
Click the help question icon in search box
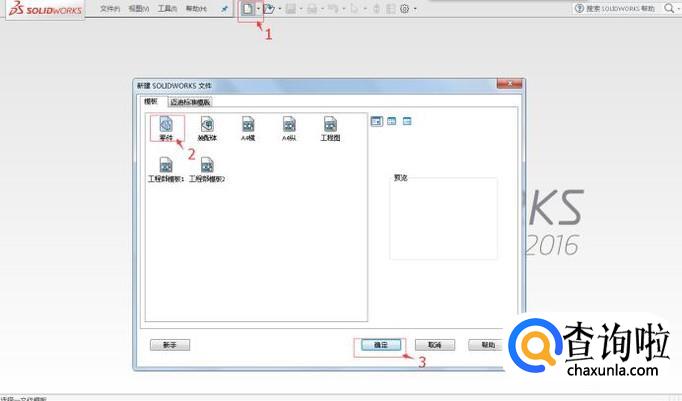tap(579, 8)
